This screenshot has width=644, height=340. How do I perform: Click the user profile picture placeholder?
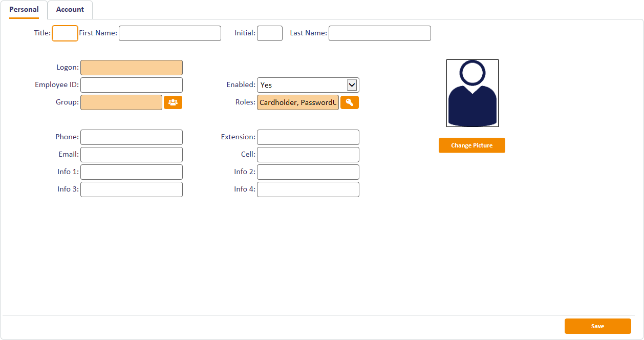pyautogui.click(x=472, y=93)
